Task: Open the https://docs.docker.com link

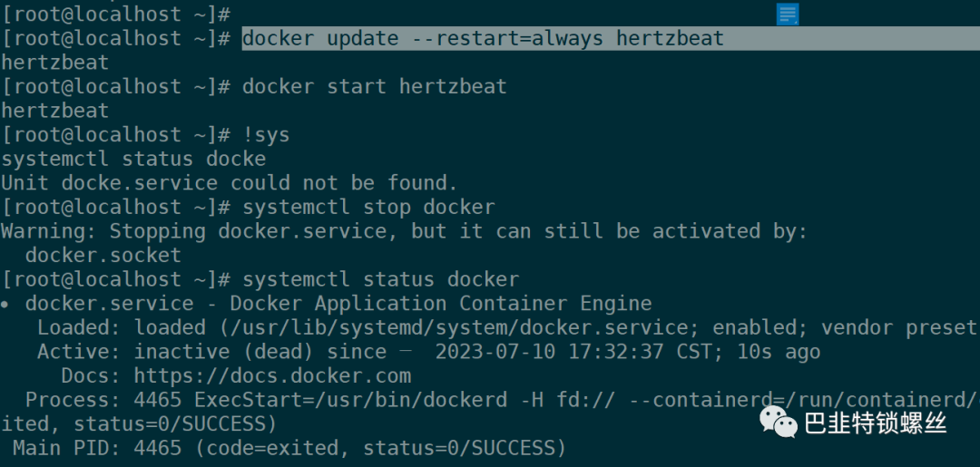Action: click(272, 375)
